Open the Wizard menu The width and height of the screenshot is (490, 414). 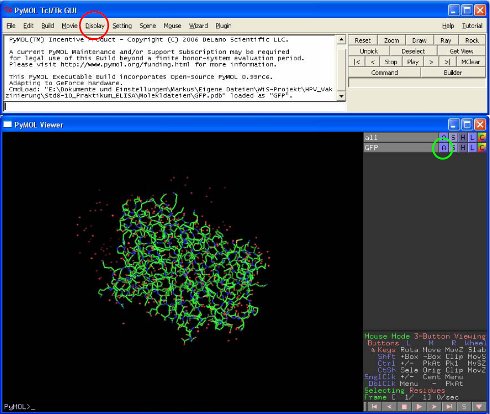click(x=198, y=26)
